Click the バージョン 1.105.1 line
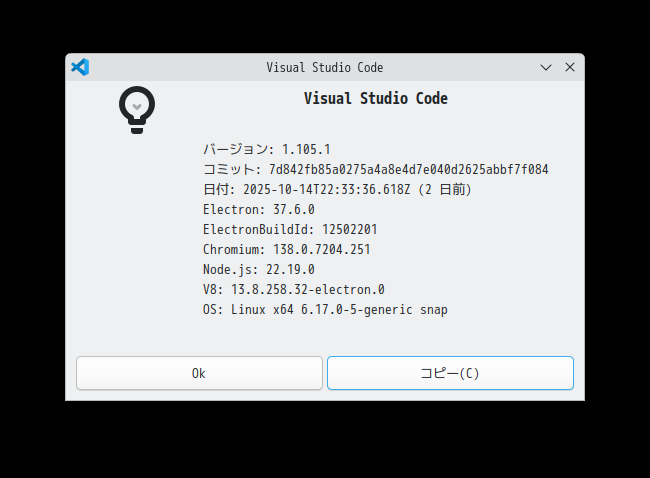This screenshot has height=478, width=650. click(266, 149)
